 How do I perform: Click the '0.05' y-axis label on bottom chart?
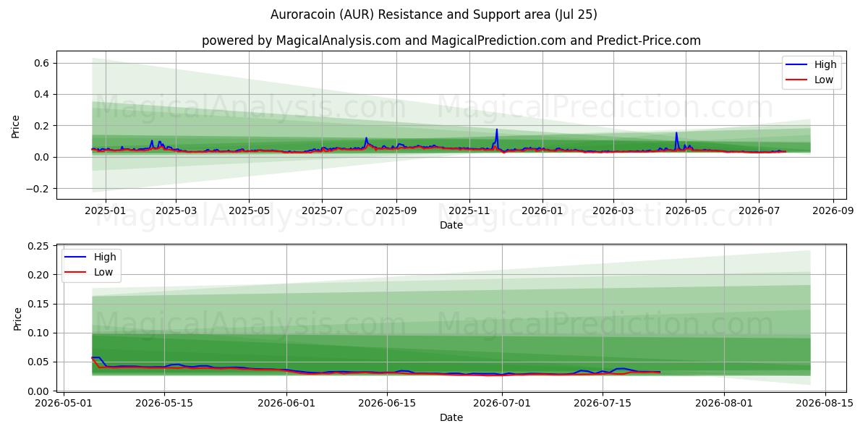pos(38,362)
